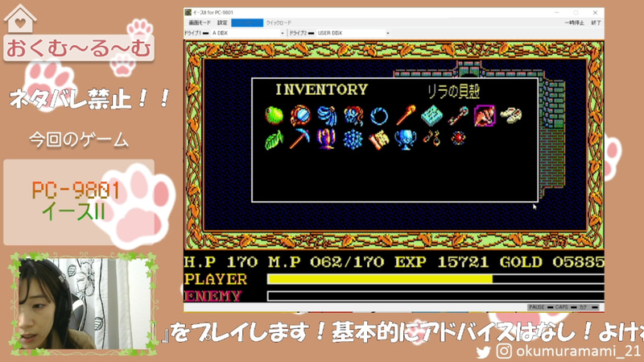Click the リラの貝殻 item name text
This screenshot has width=644, height=362.
[x=454, y=91]
